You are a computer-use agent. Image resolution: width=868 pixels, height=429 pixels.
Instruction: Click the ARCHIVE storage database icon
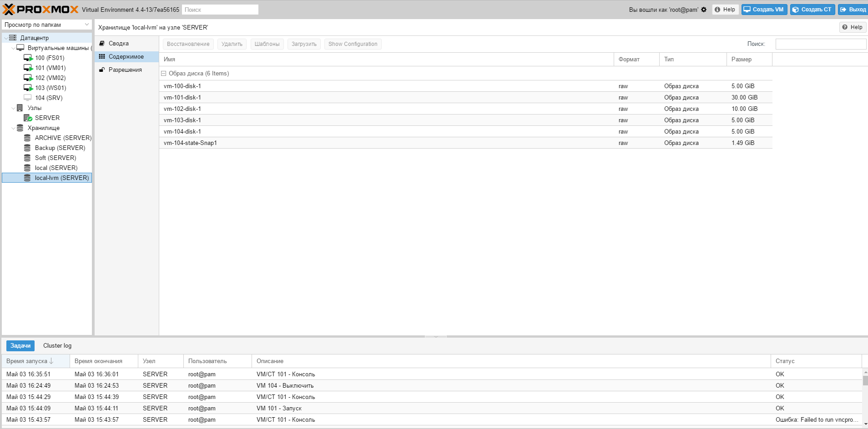27,138
